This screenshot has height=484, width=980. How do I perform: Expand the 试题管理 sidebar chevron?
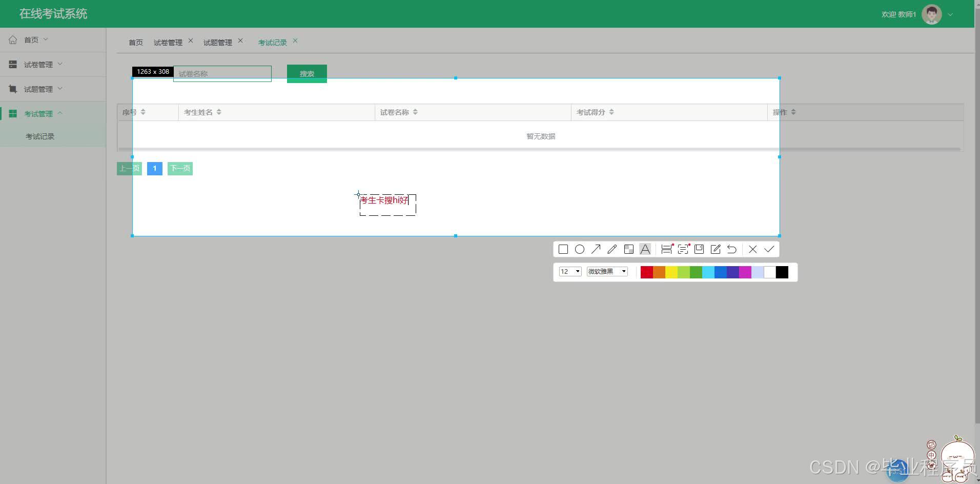(60, 88)
